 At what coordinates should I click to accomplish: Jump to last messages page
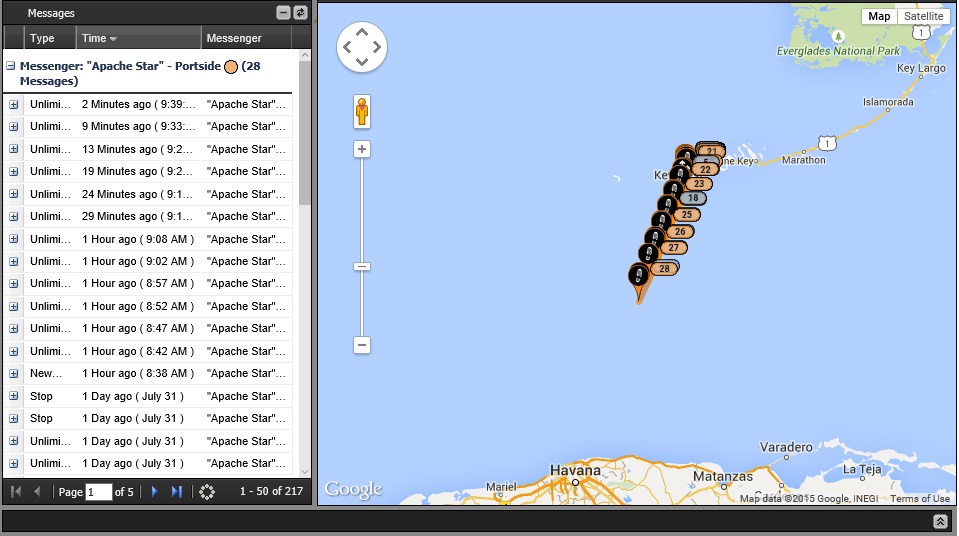coord(177,491)
